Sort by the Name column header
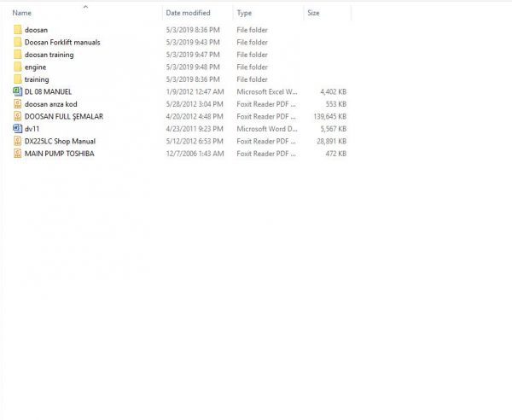Image resolution: width=512 pixels, height=420 pixels. [22, 13]
